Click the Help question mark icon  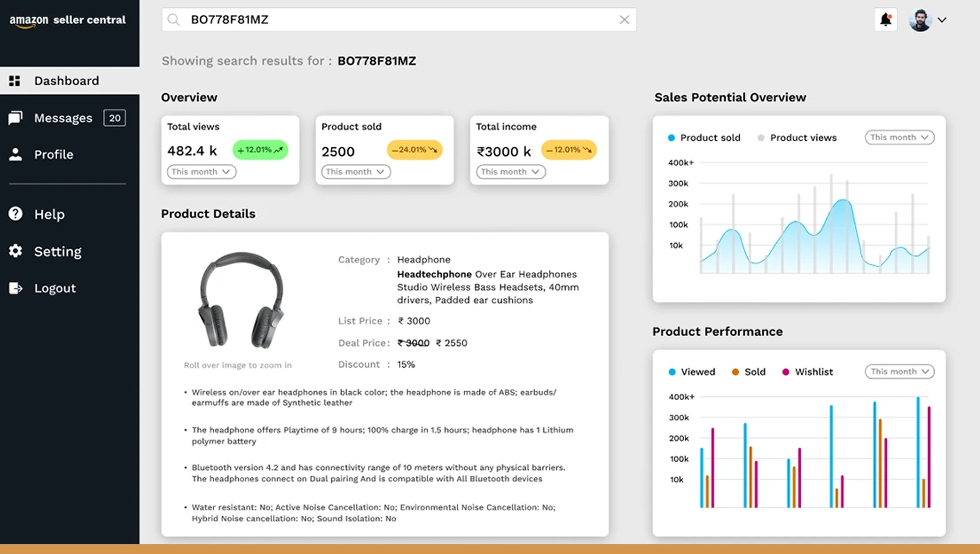point(15,214)
